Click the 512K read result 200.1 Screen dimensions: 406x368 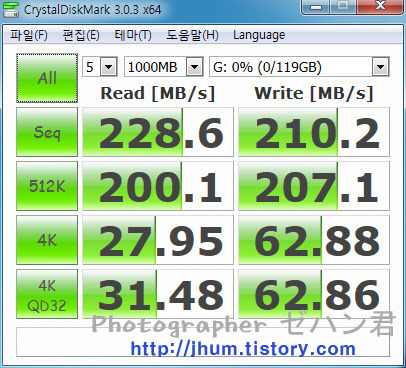[x=158, y=186]
